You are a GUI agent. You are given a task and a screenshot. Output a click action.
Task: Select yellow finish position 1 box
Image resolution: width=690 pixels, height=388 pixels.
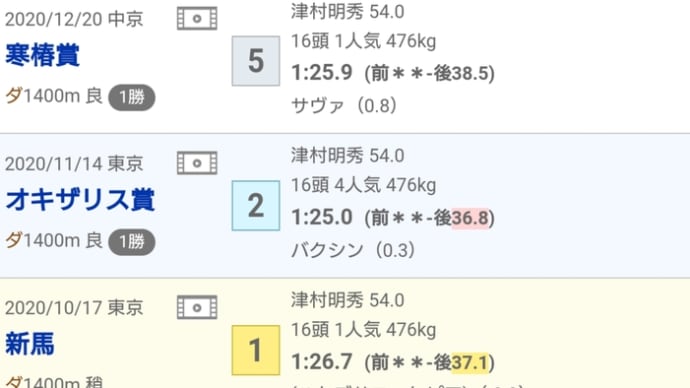coord(256,350)
